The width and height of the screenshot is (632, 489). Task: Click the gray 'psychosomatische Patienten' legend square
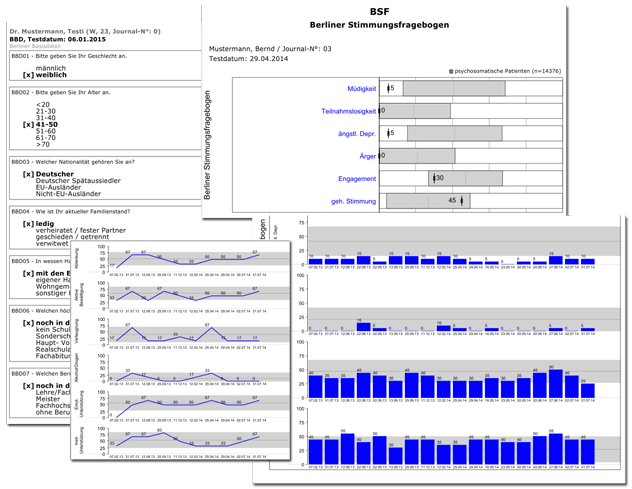click(x=451, y=72)
